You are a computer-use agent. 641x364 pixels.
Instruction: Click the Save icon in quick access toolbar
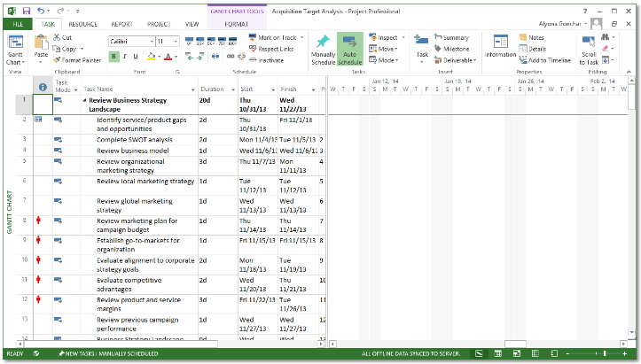(x=26, y=10)
